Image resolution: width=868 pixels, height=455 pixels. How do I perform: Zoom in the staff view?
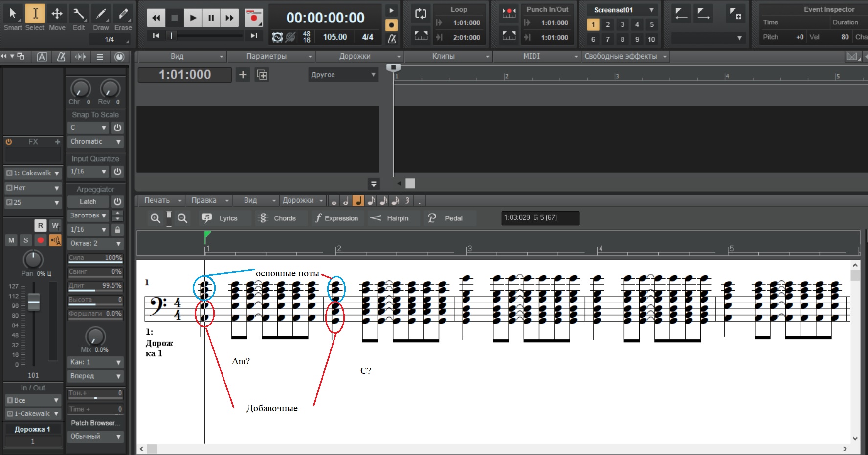pyautogui.click(x=156, y=218)
